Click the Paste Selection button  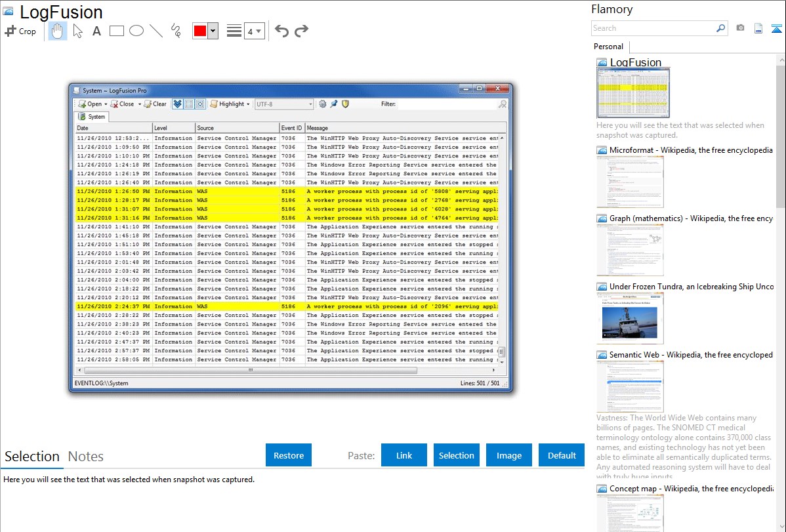pos(456,455)
